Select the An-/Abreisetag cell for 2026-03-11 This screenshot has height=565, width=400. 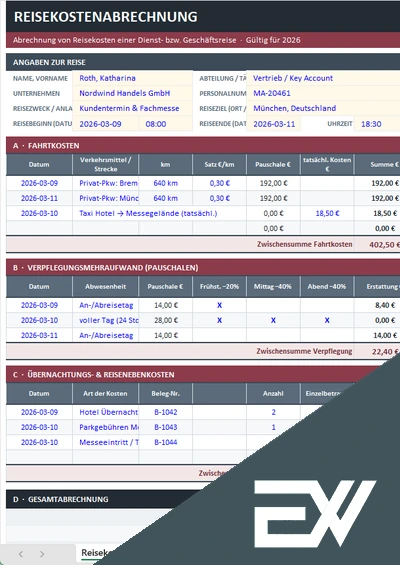tap(106, 335)
